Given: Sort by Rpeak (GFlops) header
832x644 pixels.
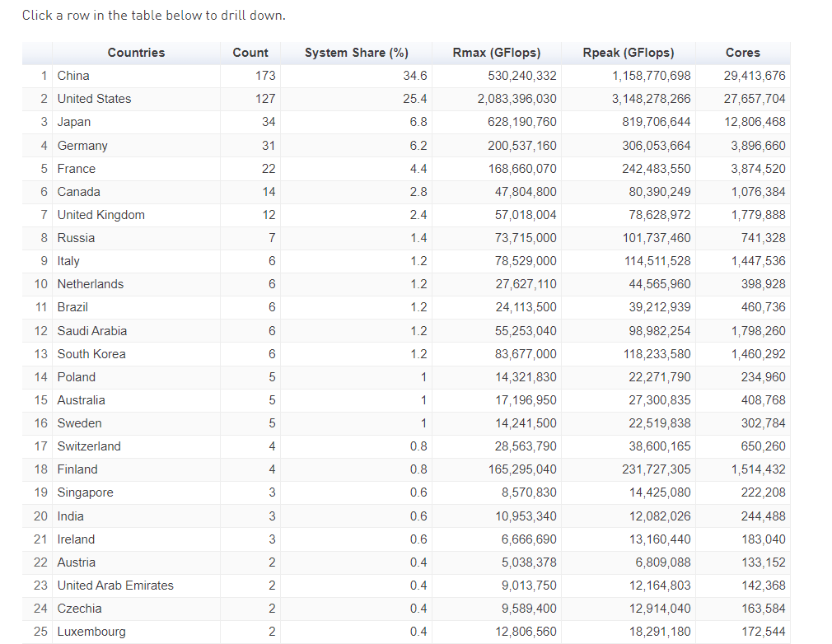Looking at the screenshot, I should tap(628, 53).
